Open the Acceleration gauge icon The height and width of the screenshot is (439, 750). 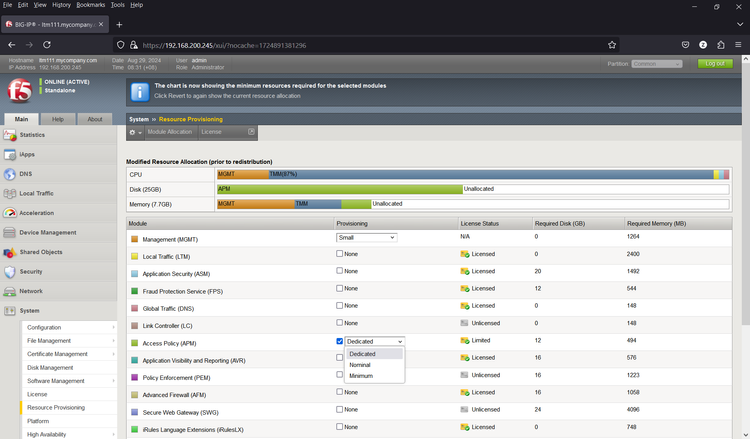tap(10, 213)
